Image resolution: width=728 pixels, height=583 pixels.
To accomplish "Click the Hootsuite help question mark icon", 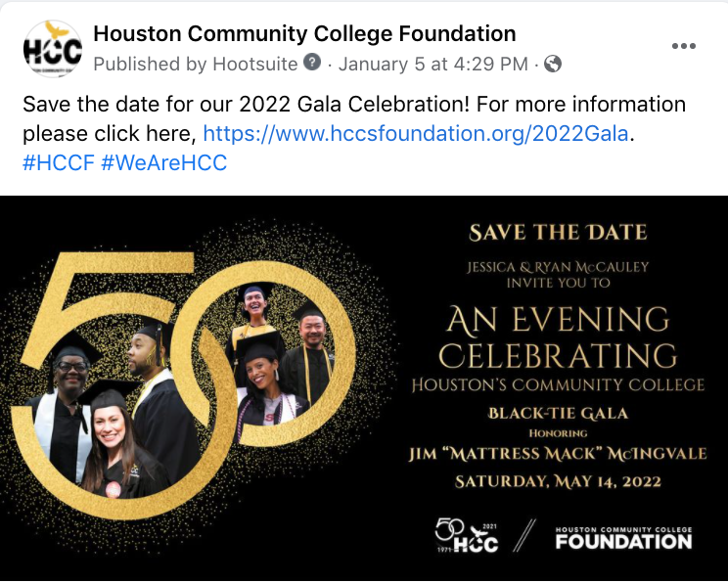I will (312, 63).
